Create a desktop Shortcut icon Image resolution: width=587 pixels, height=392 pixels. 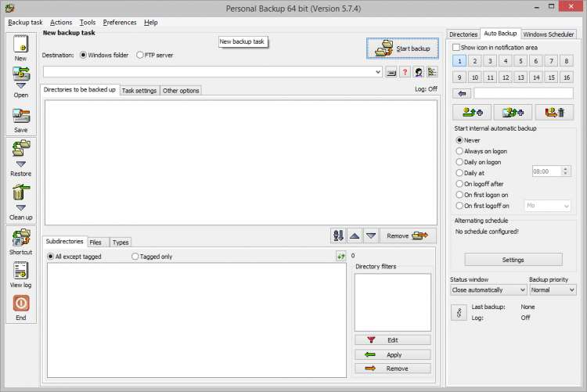[21, 238]
